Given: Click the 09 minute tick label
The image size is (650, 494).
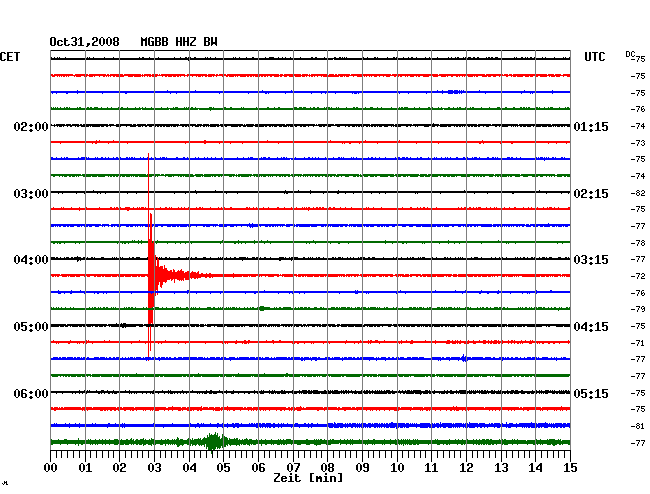Looking at the screenshot, I should point(362,467).
